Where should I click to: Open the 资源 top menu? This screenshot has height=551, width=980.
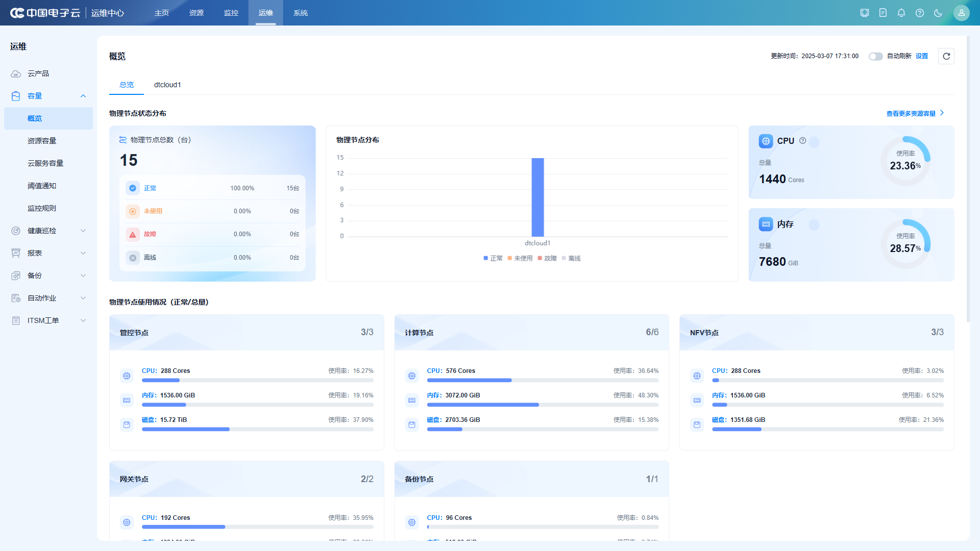(197, 13)
